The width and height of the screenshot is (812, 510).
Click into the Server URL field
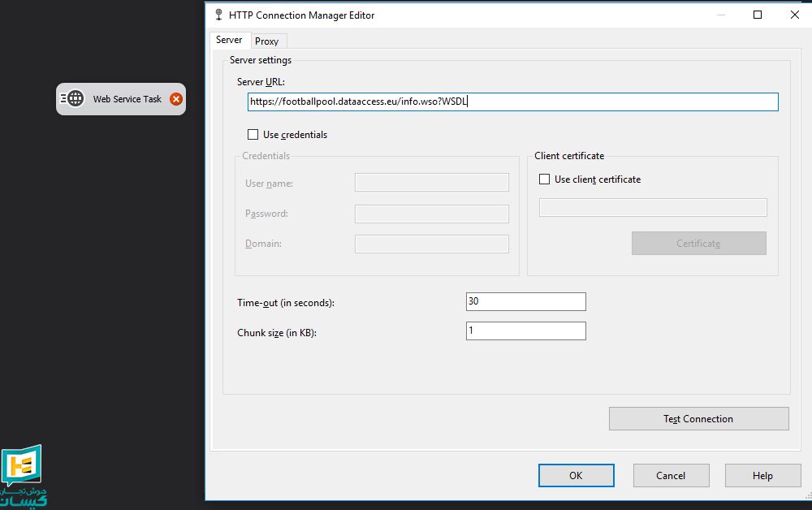(512, 102)
